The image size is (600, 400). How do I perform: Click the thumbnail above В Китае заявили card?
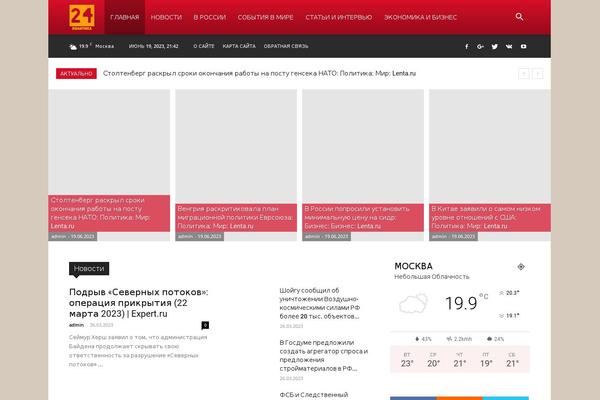tap(490, 146)
